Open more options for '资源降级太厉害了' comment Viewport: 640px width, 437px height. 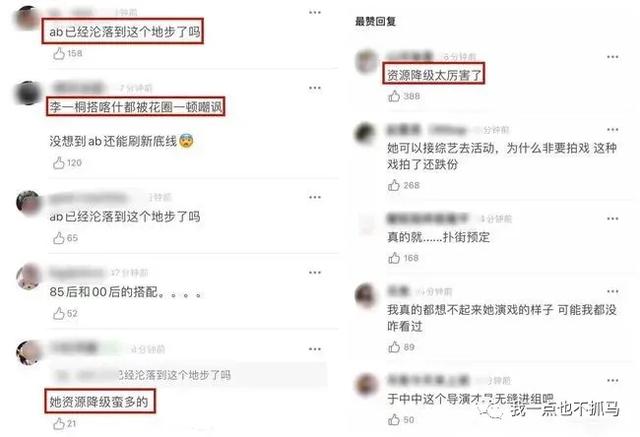click(613, 57)
